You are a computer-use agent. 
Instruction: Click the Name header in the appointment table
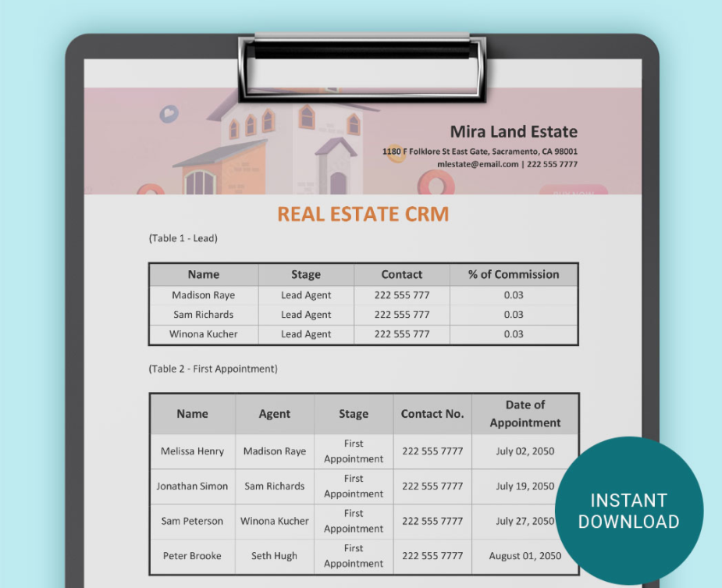coord(193,415)
